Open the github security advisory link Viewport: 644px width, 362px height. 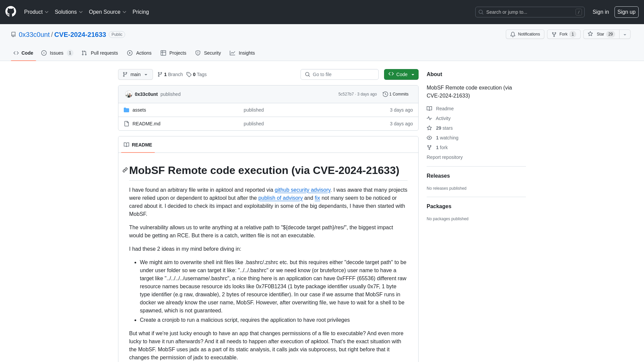303,190
